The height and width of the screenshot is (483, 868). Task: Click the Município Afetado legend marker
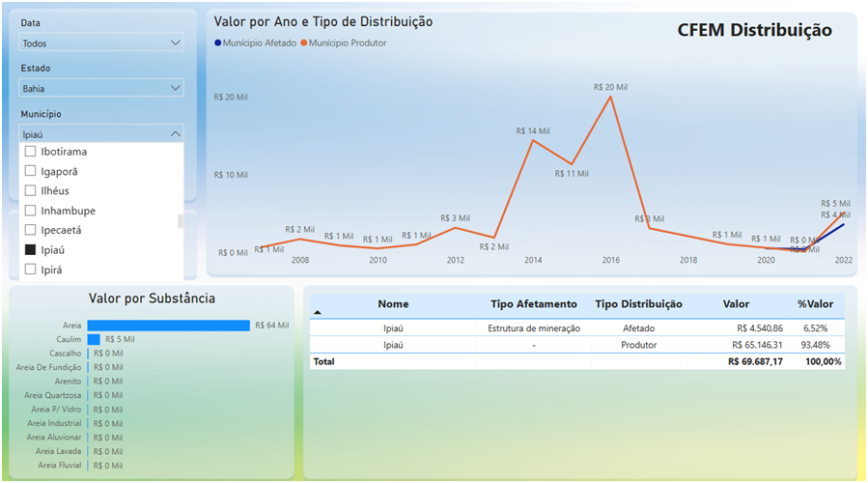point(218,43)
